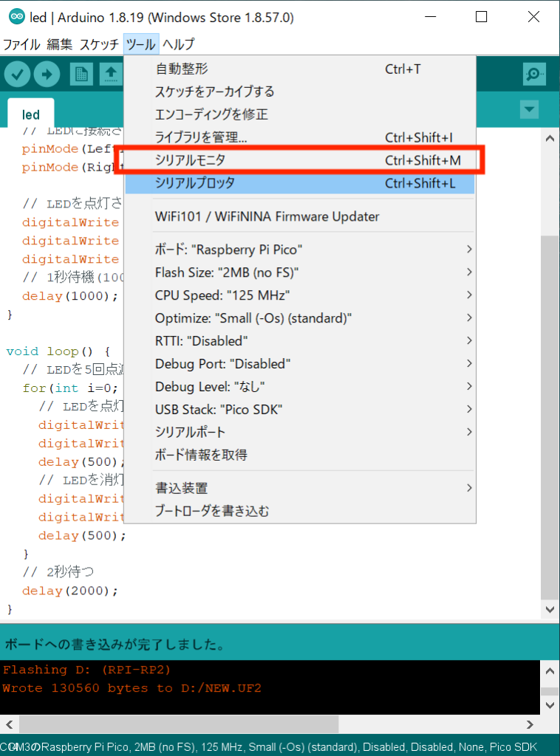
Task: Expand CPU Speed: "125 MHz" submenu
Action: 299,295
